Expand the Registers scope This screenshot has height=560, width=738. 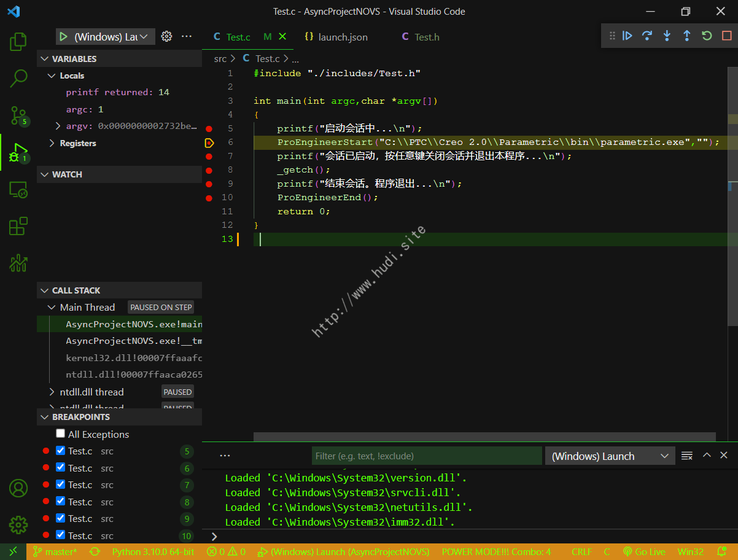(52, 143)
